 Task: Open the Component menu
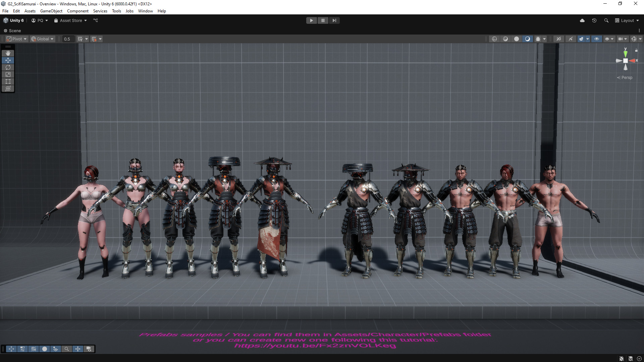click(78, 11)
